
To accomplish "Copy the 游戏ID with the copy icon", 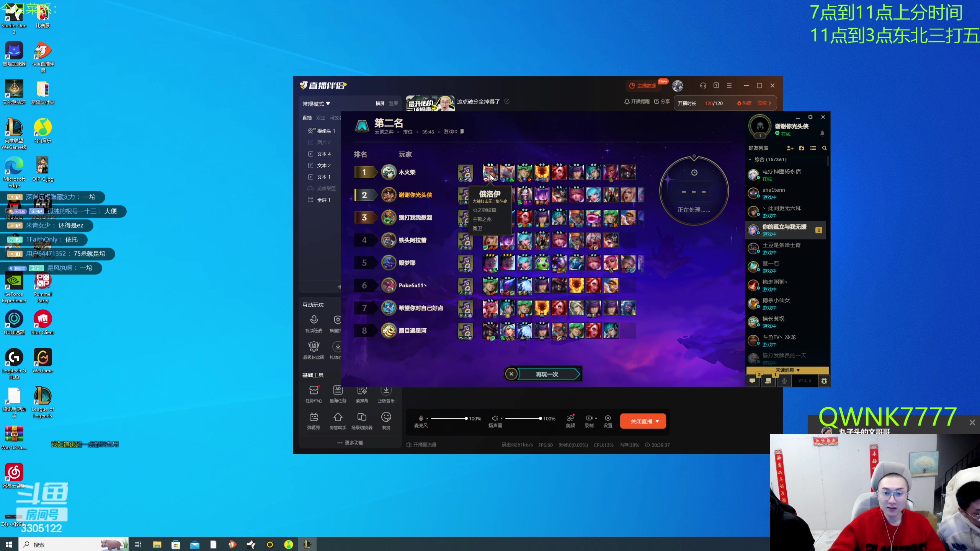I will pyautogui.click(x=462, y=132).
